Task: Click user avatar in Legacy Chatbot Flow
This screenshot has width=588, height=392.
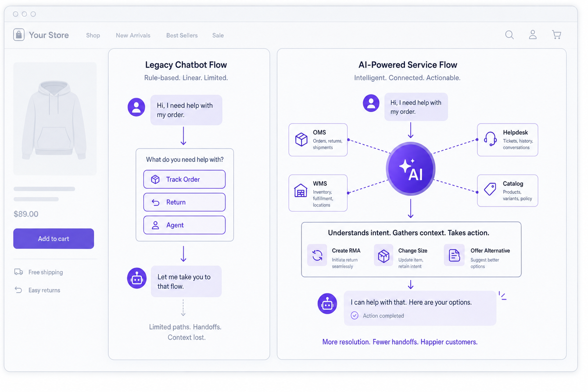Action: coord(136,107)
